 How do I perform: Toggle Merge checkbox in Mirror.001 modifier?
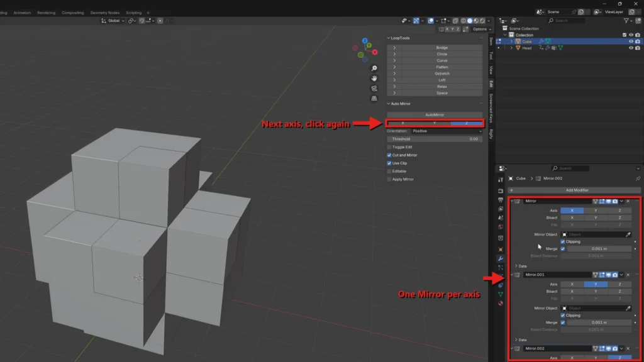563,322
